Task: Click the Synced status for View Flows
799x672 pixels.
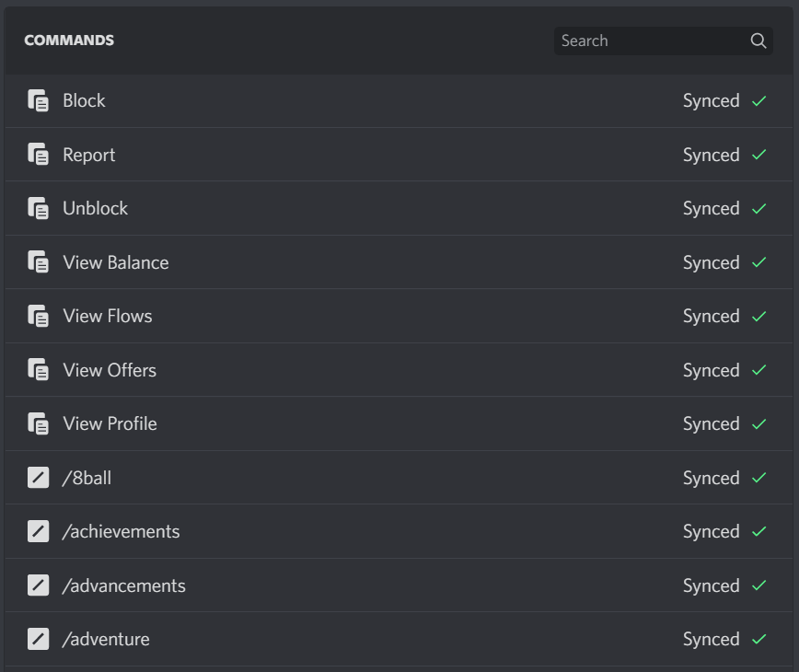Action: (x=711, y=317)
